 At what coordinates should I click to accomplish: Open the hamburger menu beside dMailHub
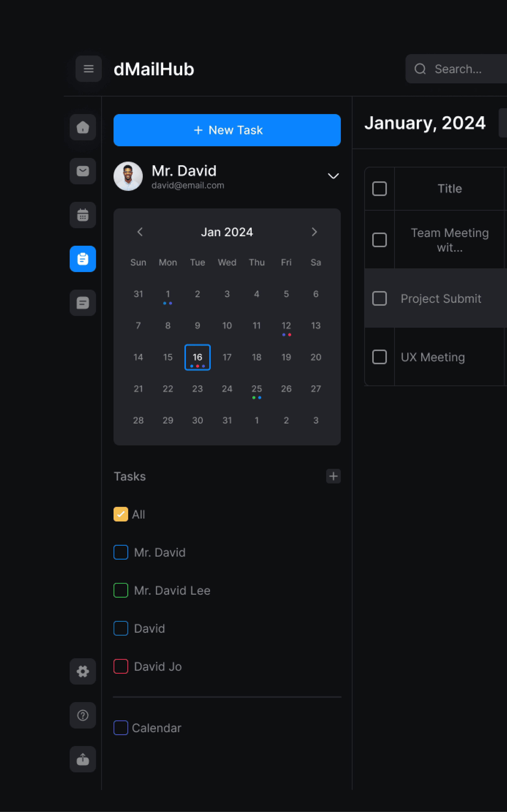coord(89,69)
